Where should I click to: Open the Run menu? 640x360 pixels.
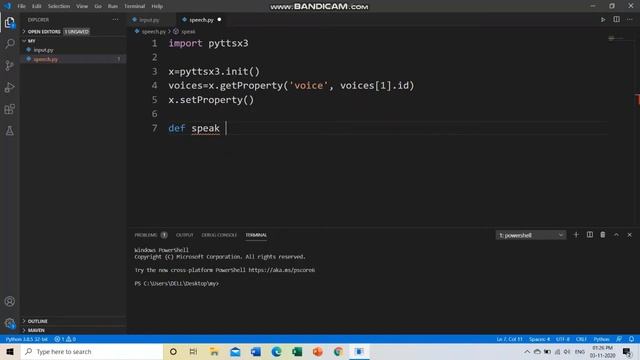click(113, 6)
